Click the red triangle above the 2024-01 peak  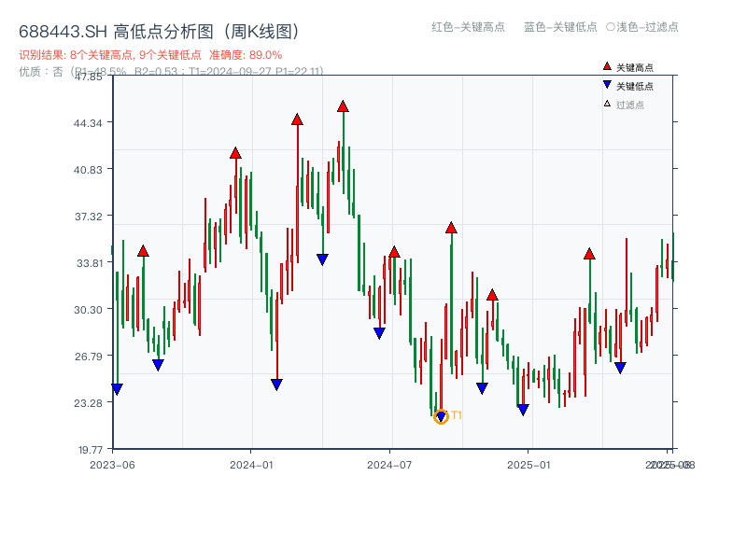234,152
